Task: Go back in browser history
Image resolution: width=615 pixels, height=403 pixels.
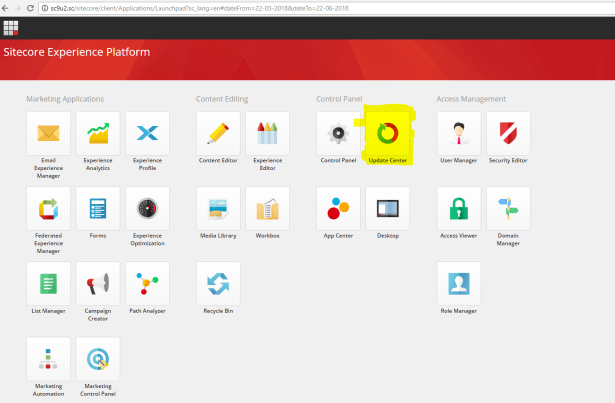Action: pos(5,8)
